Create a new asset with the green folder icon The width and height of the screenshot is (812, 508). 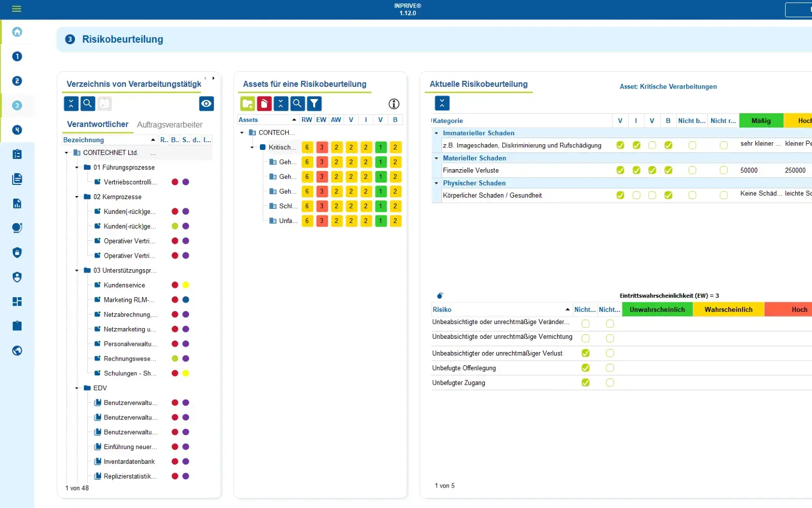(247, 103)
